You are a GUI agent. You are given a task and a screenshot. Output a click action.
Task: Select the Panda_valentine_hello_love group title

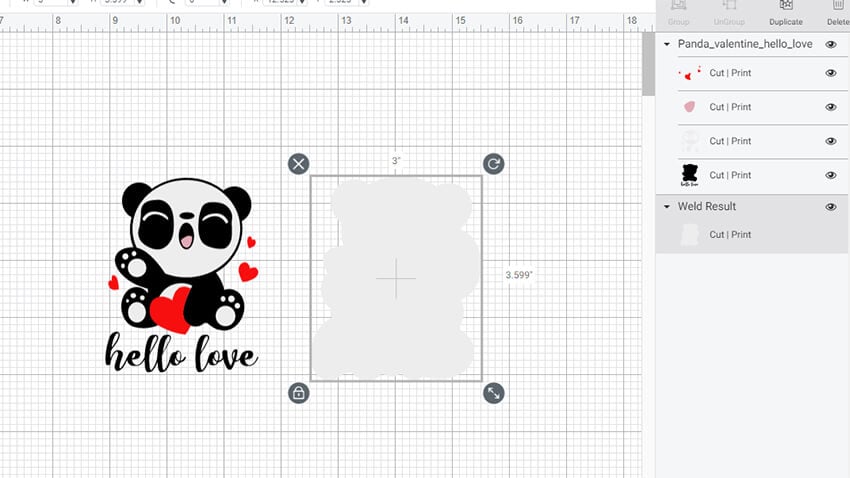click(745, 44)
